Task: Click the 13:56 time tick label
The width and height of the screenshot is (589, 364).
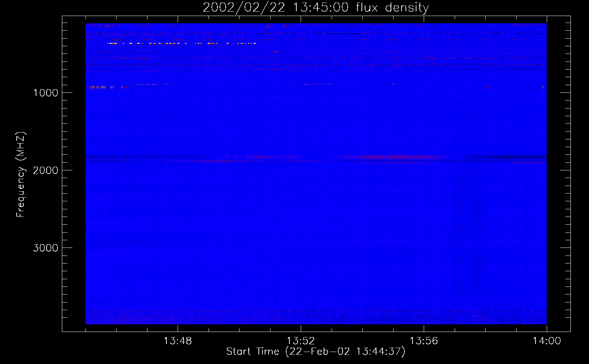Action: (x=424, y=341)
